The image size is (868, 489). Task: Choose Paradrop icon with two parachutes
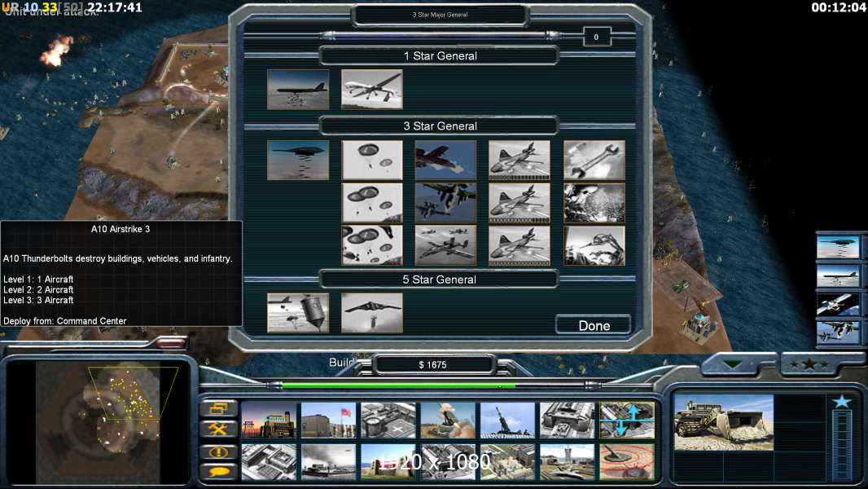(372, 160)
